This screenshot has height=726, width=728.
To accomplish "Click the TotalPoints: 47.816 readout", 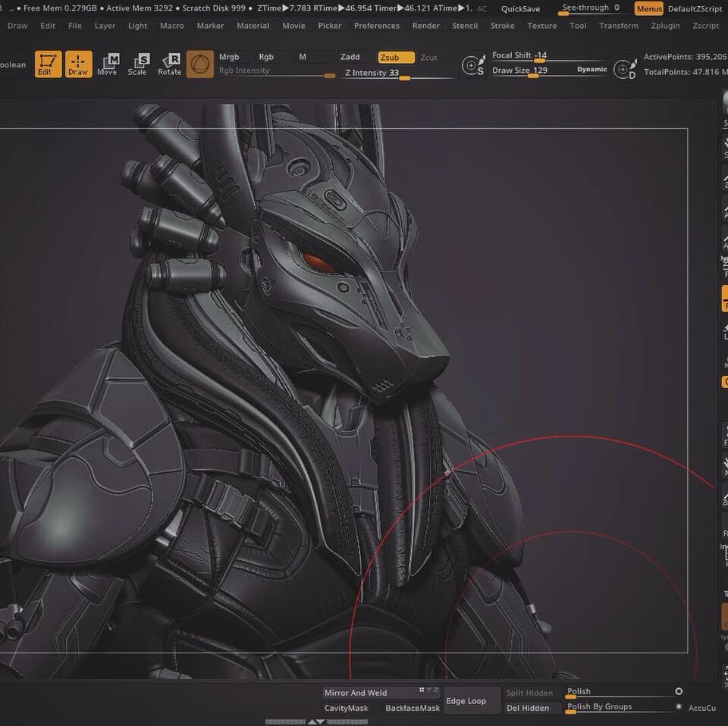I will [x=686, y=72].
